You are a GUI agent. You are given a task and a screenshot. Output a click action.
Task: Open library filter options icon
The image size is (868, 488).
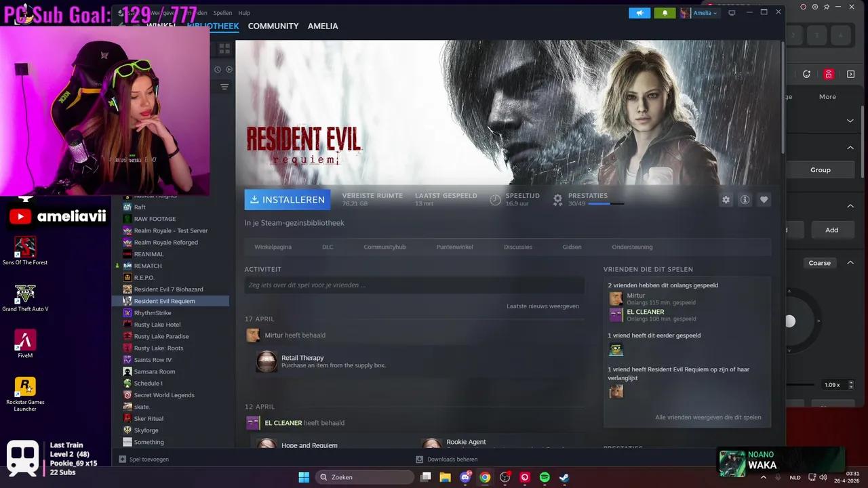point(224,87)
